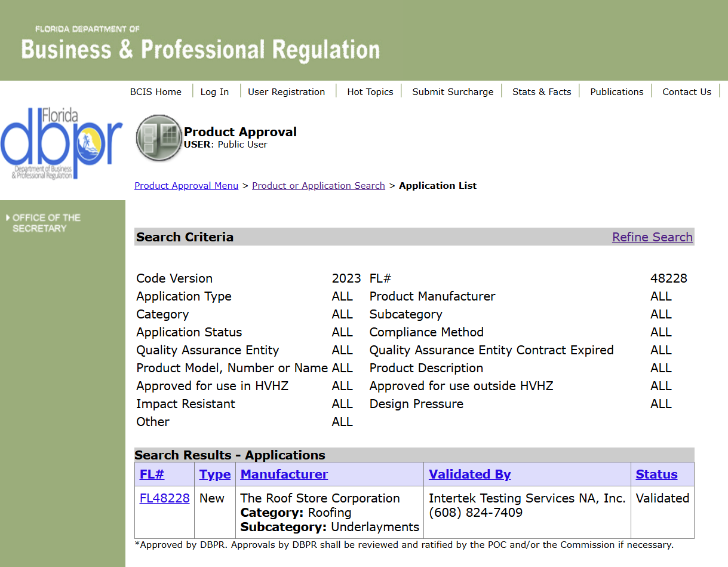This screenshot has height=567, width=728.
Task: Click the Search Criteria heading
Action: pyautogui.click(x=185, y=237)
